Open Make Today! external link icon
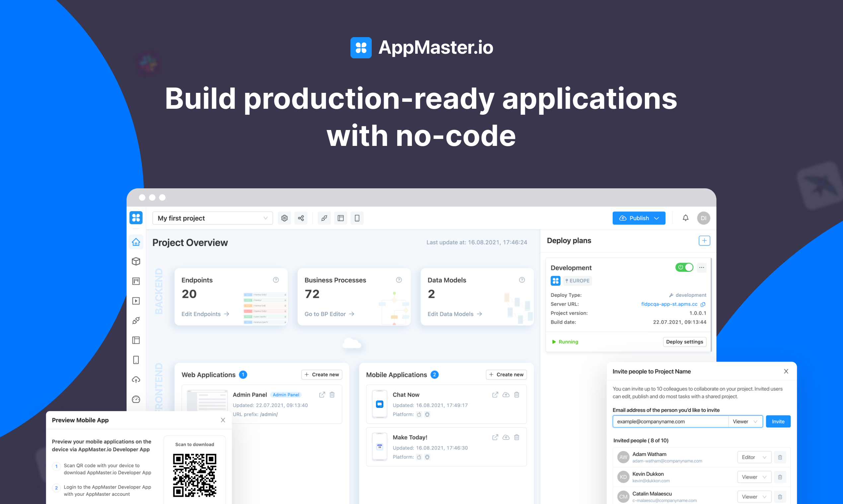Image resolution: width=843 pixels, height=504 pixels. (495, 437)
